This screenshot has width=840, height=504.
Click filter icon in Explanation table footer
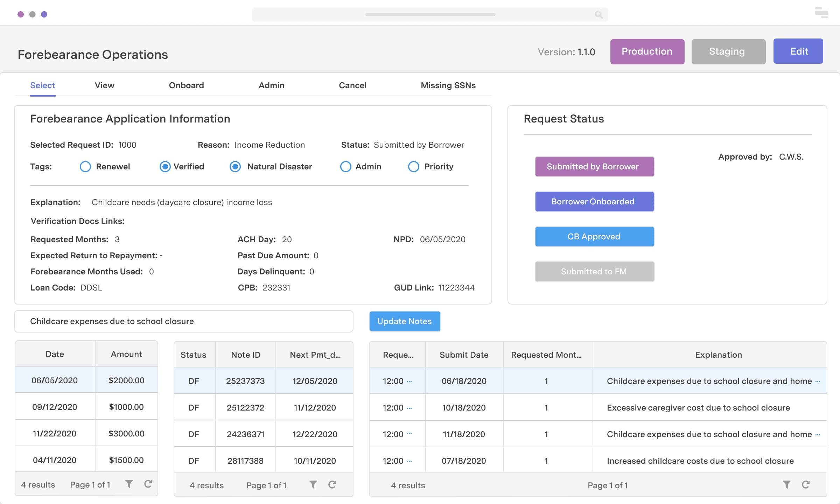click(x=787, y=485)
